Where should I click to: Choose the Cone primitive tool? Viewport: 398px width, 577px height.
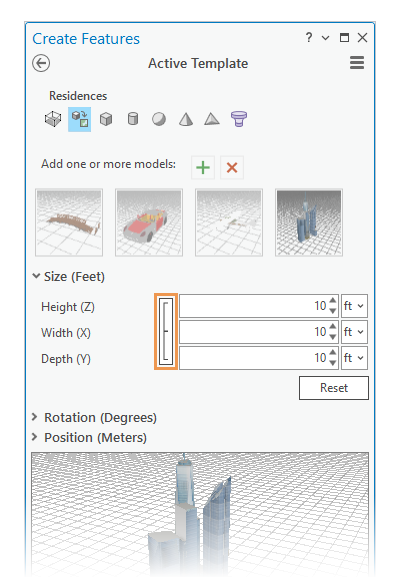coord(186,119)
